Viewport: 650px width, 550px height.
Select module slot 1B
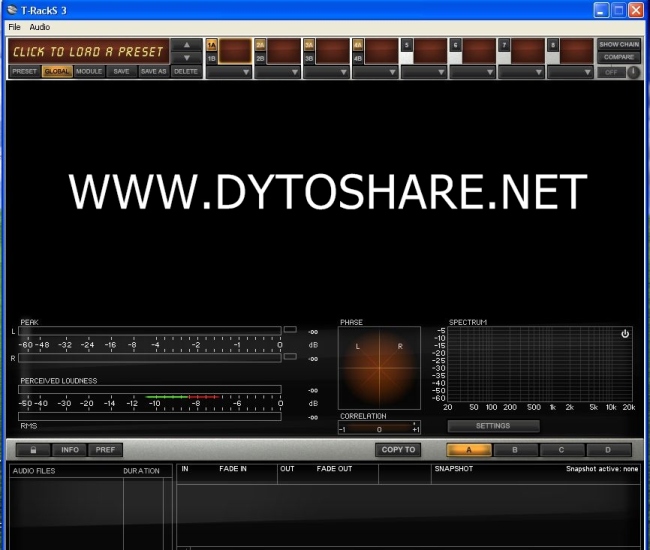[211, 58]
